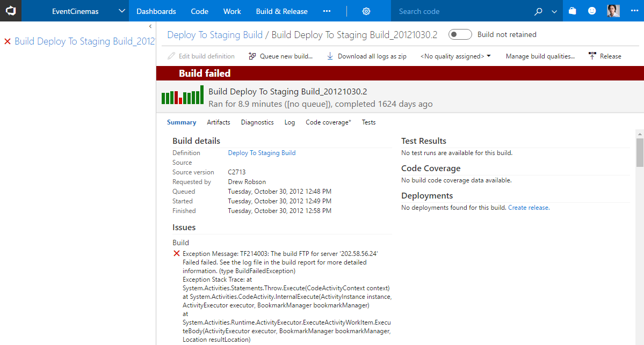The image size is (644, 345).
Task: Open the Create release link
Action: point(528,208)
